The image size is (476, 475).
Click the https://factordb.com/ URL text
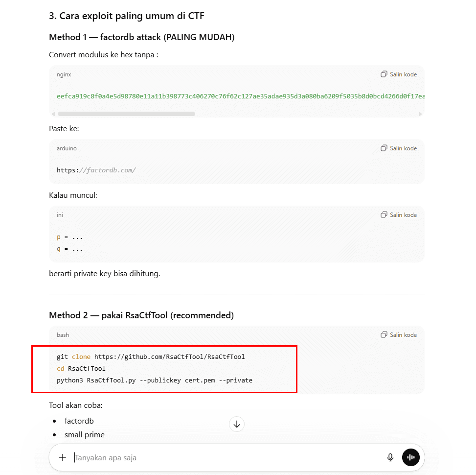tap(96, 170)
